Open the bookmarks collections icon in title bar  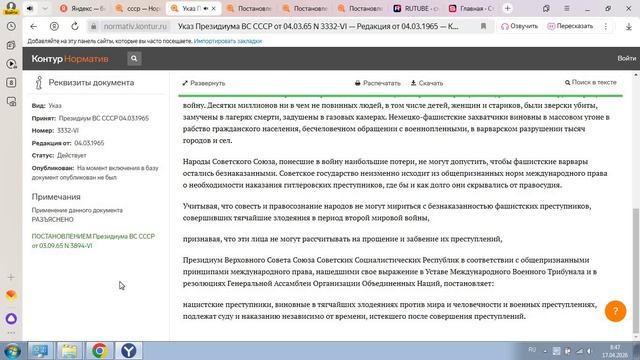tap(546, 8)
